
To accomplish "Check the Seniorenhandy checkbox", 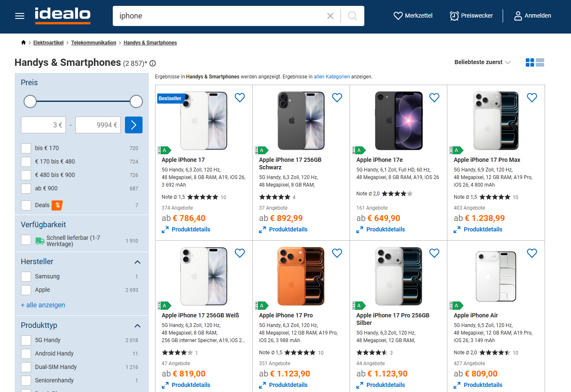I will point(26,381).
